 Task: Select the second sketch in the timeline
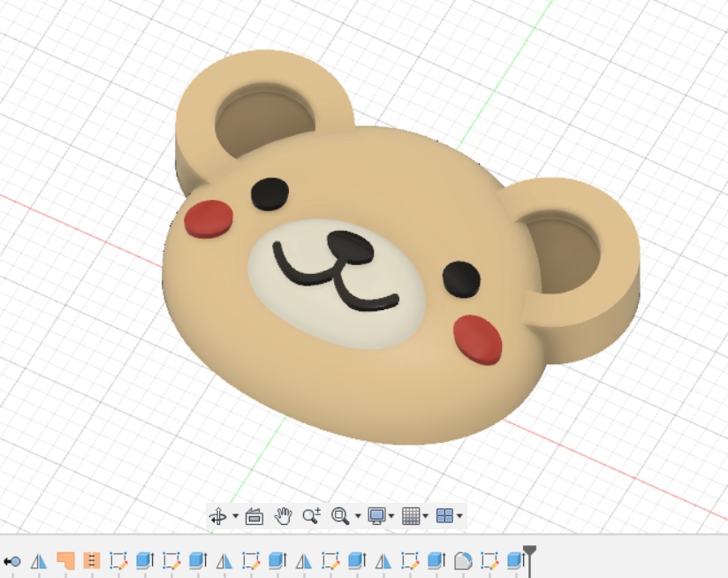click(171, 561)
